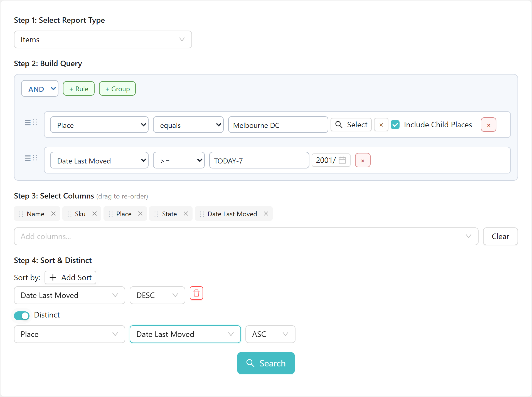The image size is (532, 397).
Task: Remove the Name column chip
Action: [x=53, y=214]
